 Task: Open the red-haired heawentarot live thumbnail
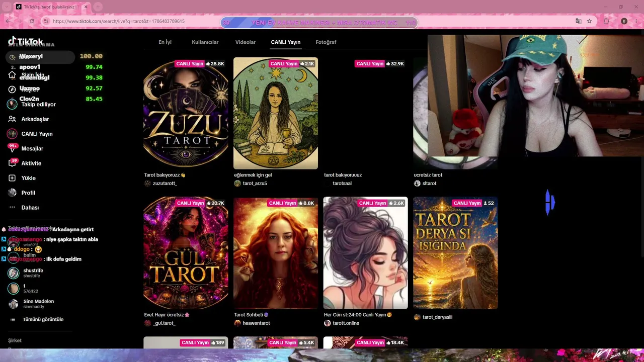pos(276,253)
